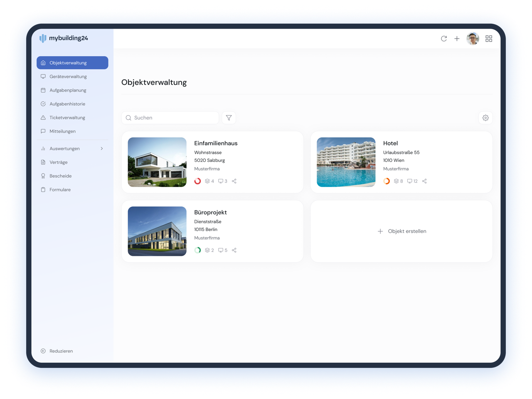Click layers icon on Hotel card
The height and width of the screenshot is (399, 532).
397,181
